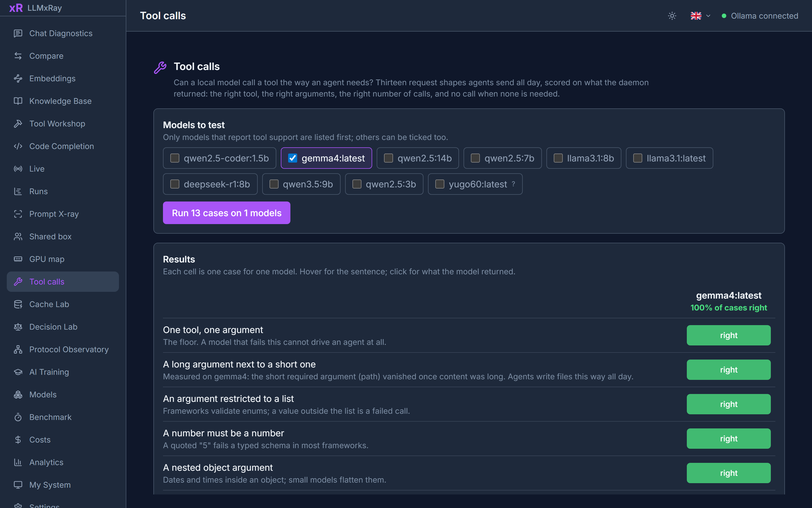
Task: Open the Knowledge Base book icon
Action: [x=18, y=101]
